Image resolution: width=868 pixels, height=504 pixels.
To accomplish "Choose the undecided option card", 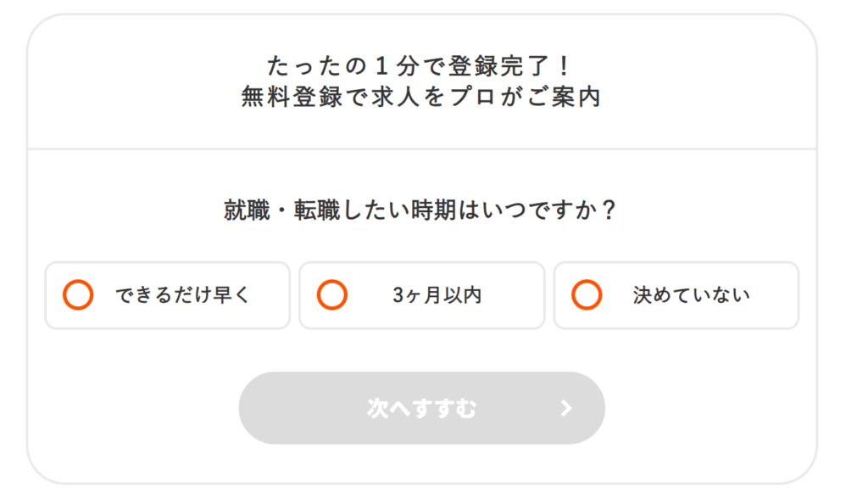I will click(x=676, y=295).
